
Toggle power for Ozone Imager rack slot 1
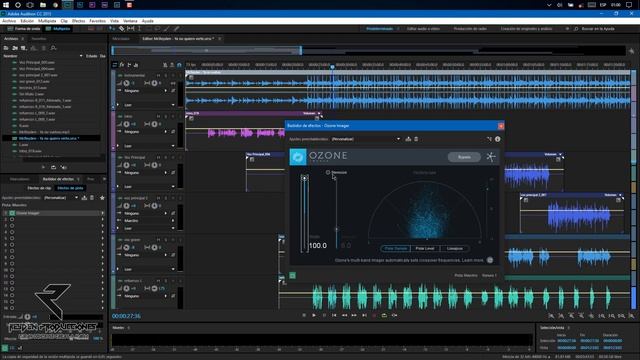12,213
